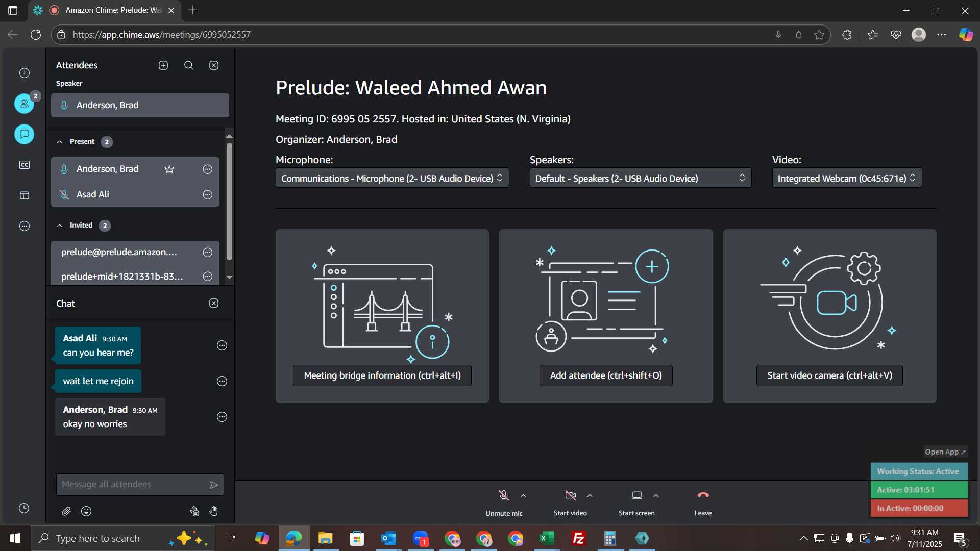Viewport: 980px width, 551px height.
Task: Open Excel from the taskbar
Action: (x=547, y=538)
